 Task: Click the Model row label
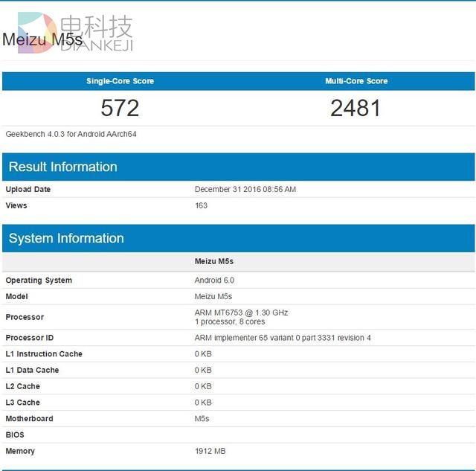coord(16,296)
